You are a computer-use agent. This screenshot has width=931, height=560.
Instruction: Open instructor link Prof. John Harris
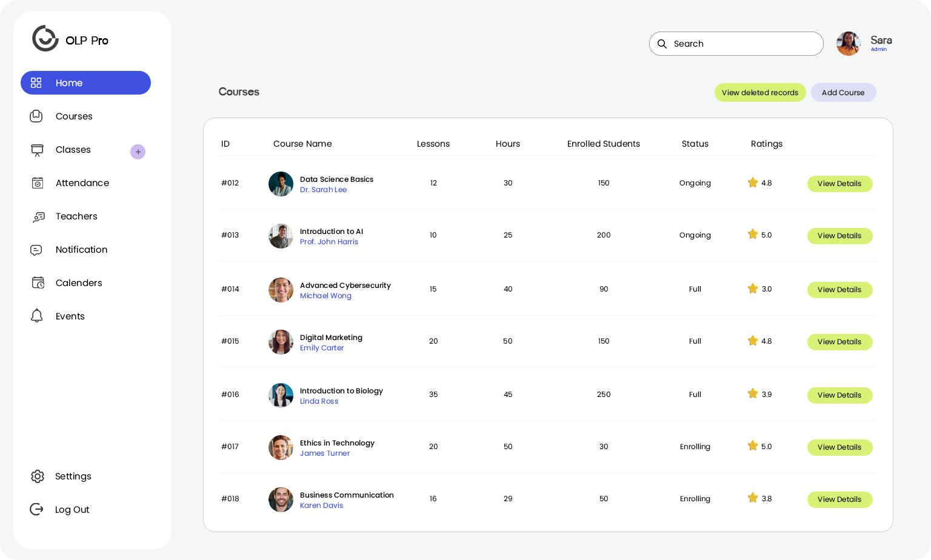(329, 242)
